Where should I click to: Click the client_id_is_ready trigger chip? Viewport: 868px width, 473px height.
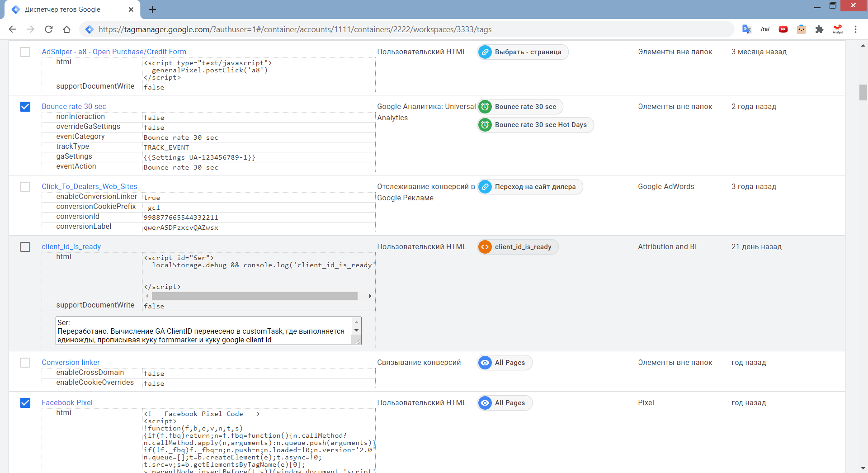click(x=518, y=247)
